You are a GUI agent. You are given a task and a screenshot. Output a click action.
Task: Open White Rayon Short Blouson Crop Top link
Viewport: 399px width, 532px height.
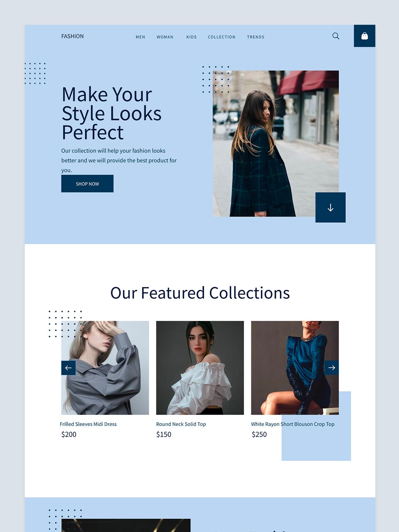[293, 424]
